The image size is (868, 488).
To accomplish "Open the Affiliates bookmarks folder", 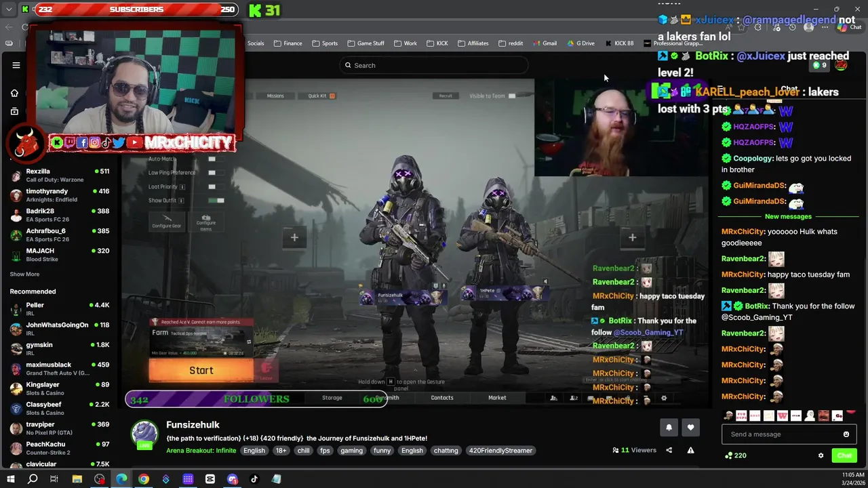I will coord(473,43).
